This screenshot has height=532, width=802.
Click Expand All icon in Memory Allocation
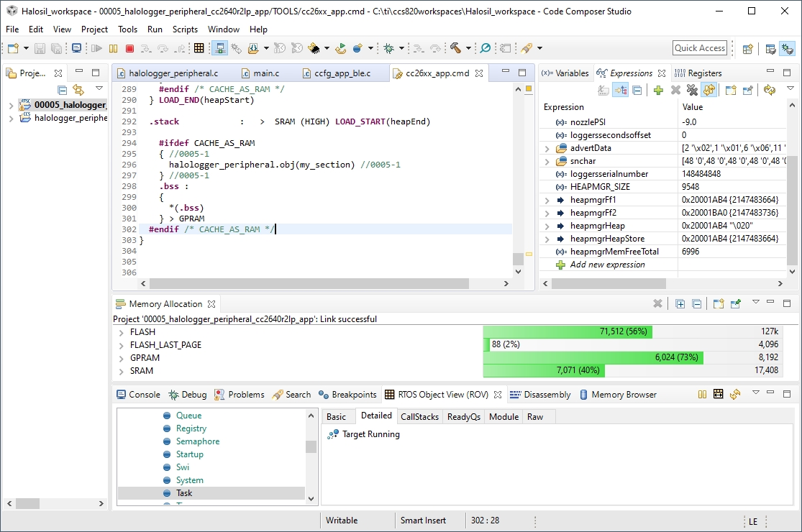pyautogui.click(x=680, y=304)
